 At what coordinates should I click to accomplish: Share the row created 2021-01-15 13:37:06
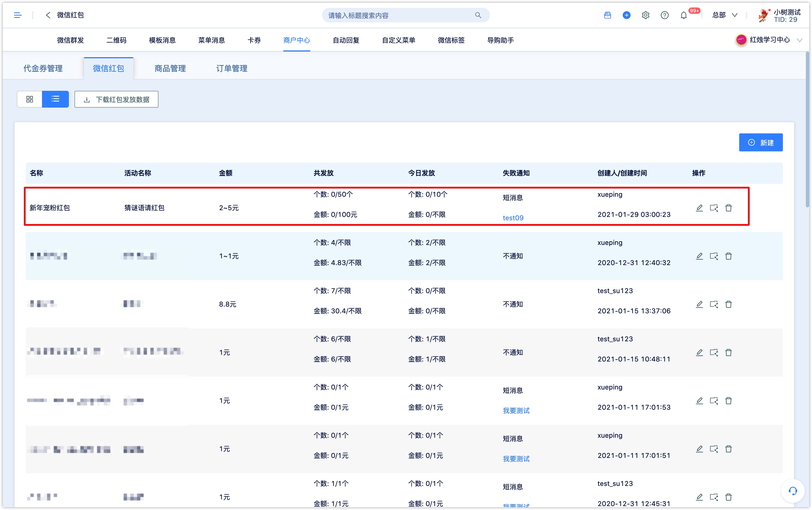pos(714,304)
